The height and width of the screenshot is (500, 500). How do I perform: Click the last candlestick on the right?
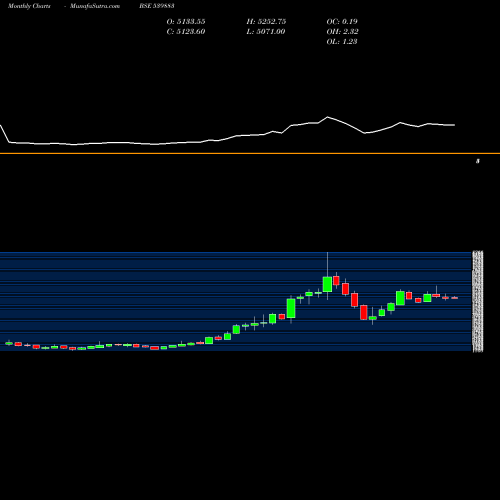455,298
